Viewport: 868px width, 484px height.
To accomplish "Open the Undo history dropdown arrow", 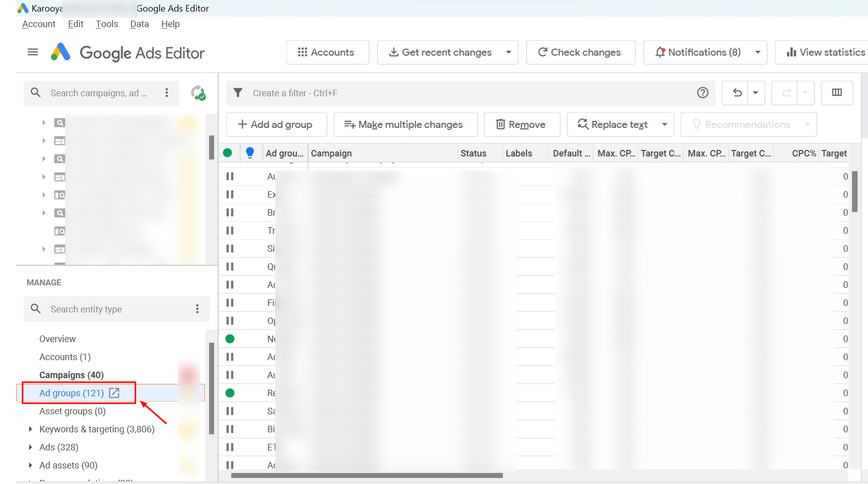I will point(755,93).
